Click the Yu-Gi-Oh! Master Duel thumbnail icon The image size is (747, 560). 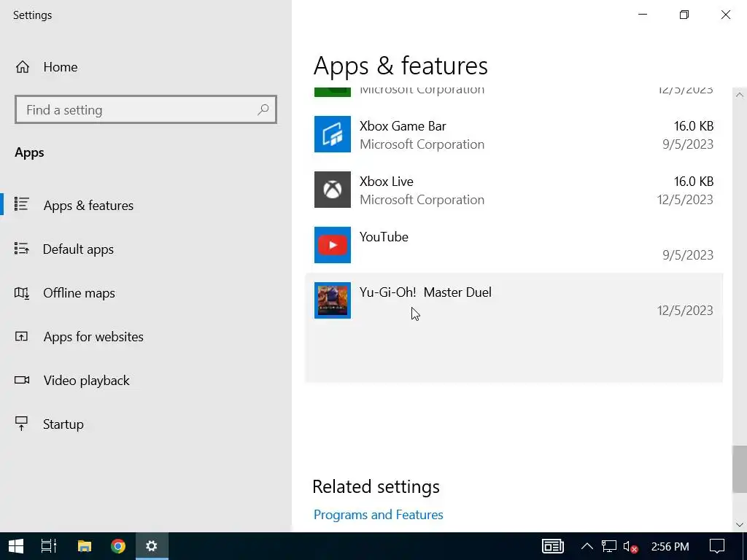[x=333, y=300]
